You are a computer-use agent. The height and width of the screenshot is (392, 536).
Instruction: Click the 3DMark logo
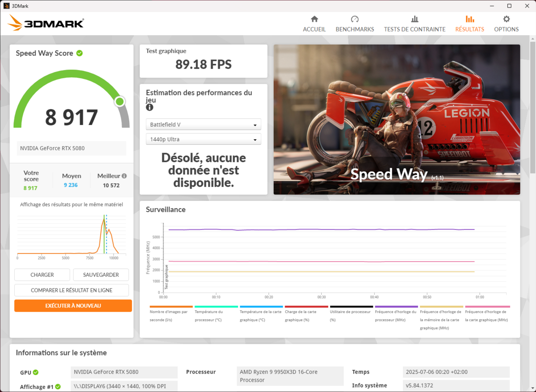(x=46, y=23)
